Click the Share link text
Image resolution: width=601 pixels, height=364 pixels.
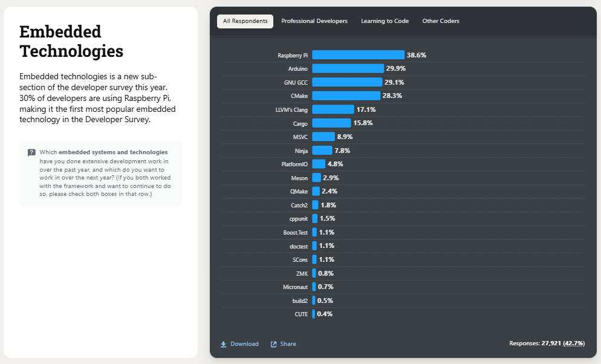(x=288, y=344)
